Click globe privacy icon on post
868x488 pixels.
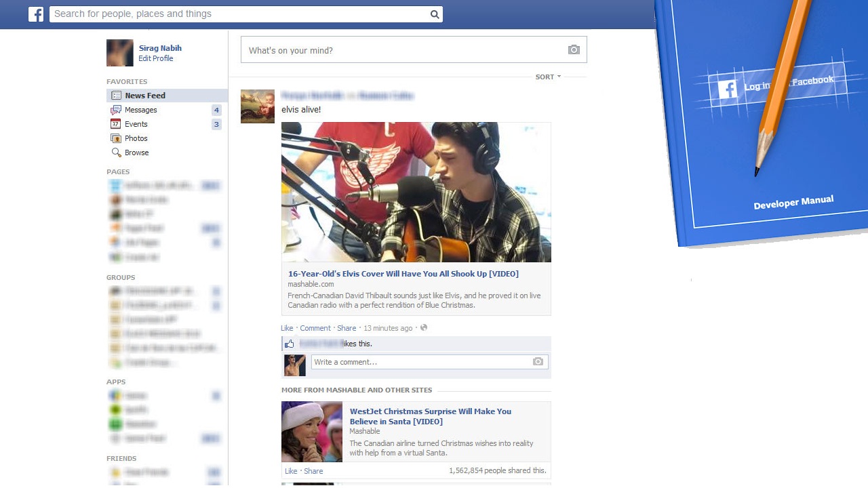coord(424,328)
